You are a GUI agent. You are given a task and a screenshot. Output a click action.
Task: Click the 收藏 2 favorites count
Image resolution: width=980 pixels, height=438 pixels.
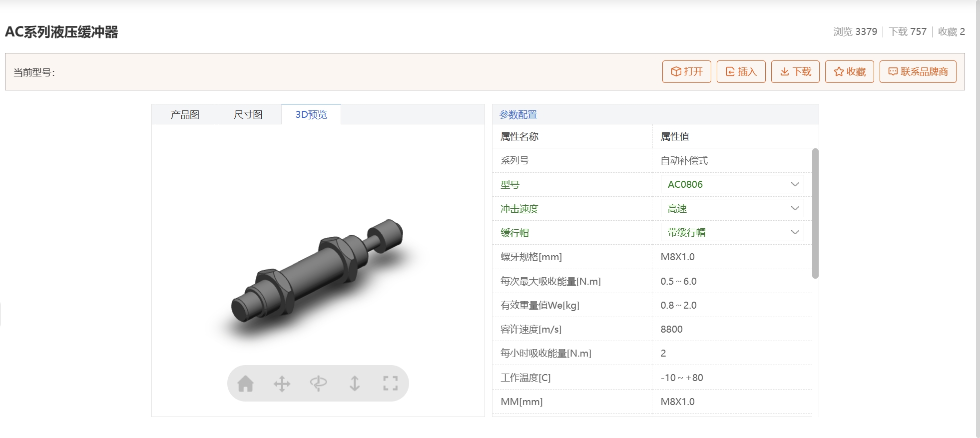tap(952, 31)
